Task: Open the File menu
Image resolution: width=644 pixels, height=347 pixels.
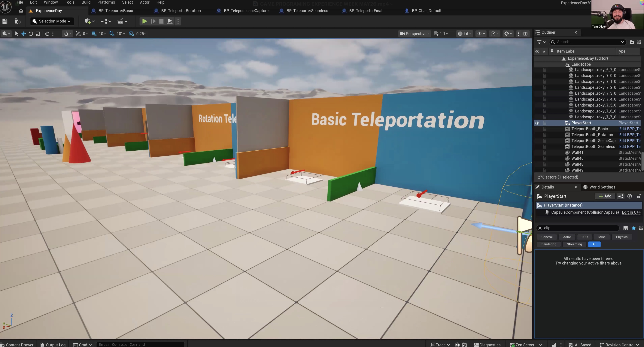Action: (20, 2)
